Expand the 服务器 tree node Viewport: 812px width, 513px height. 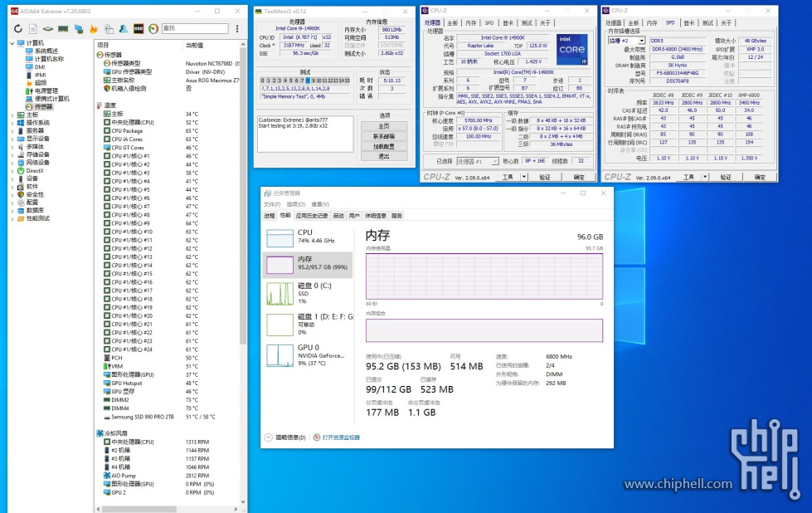tap(12, 130)
